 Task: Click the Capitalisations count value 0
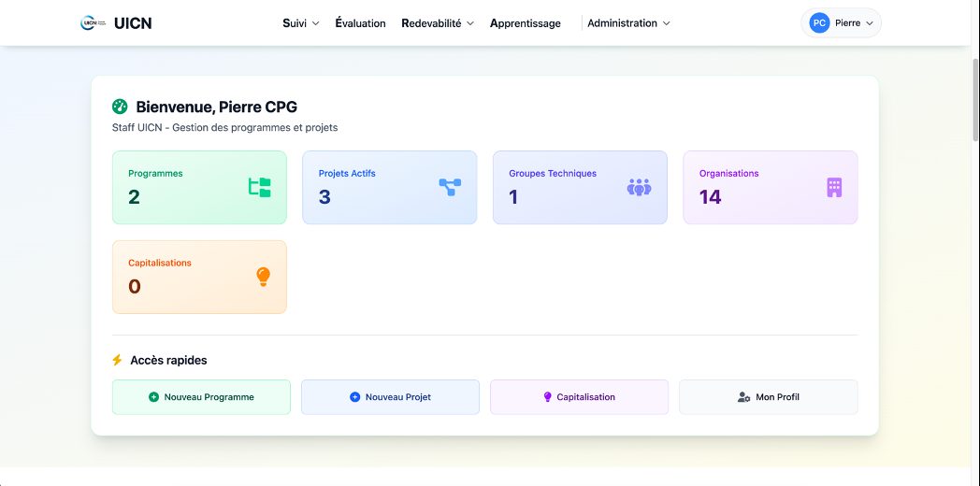135,286
